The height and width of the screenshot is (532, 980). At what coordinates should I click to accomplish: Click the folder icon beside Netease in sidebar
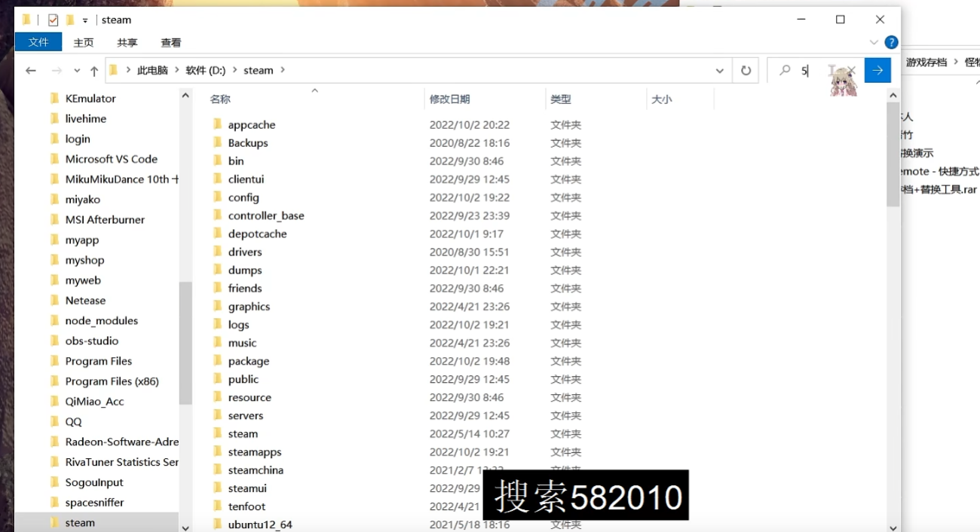(x=54, y=300)
